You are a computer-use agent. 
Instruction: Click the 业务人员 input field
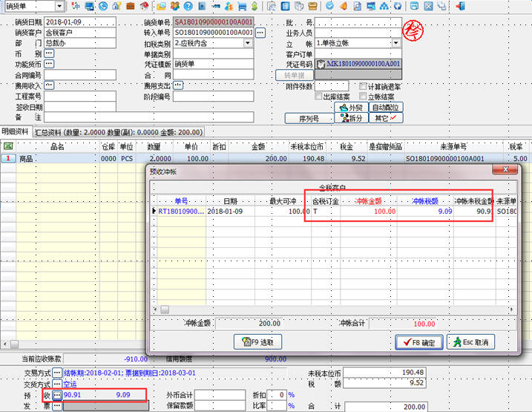coord(358,33)
